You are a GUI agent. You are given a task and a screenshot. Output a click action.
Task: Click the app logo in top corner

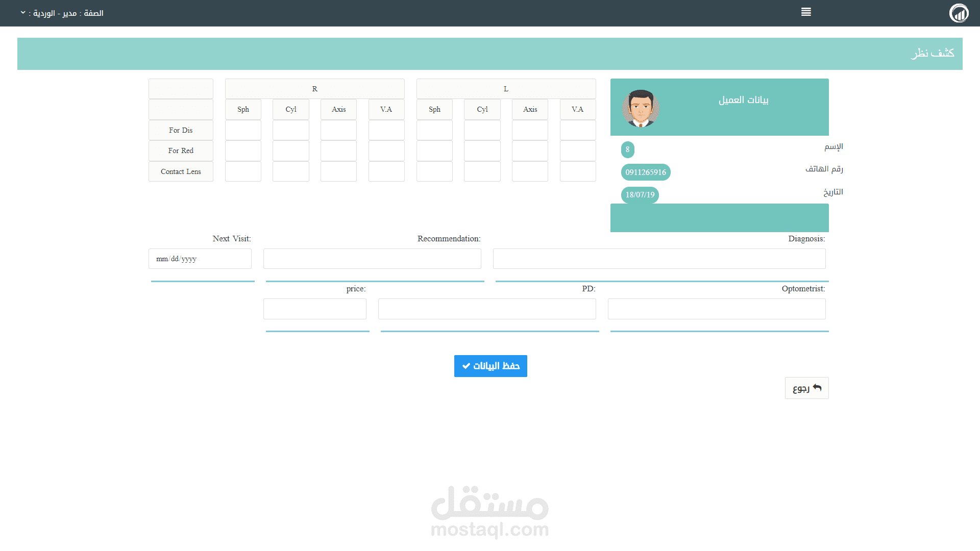pyautogui.click(x=959, y=13)
